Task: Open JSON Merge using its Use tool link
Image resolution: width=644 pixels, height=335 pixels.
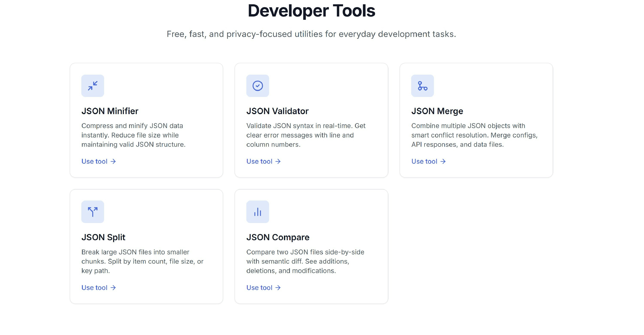Action: pyautogui.click(x=424, y=161)
